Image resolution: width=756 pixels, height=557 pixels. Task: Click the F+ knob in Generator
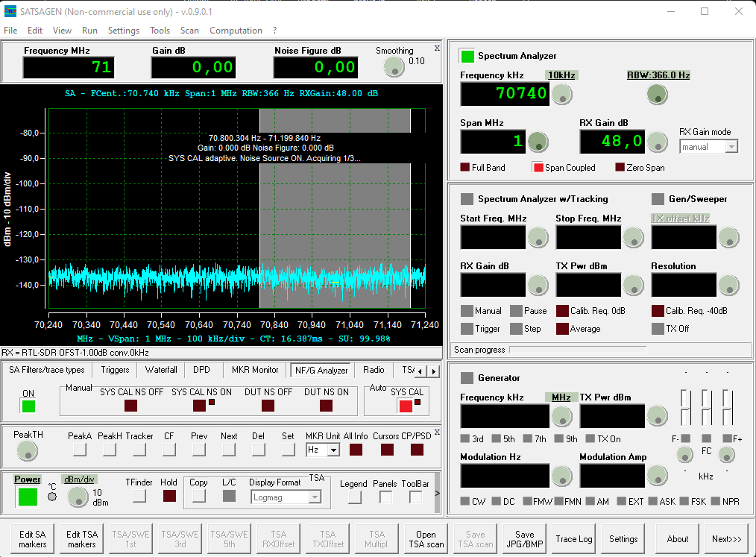pos(726,454)
